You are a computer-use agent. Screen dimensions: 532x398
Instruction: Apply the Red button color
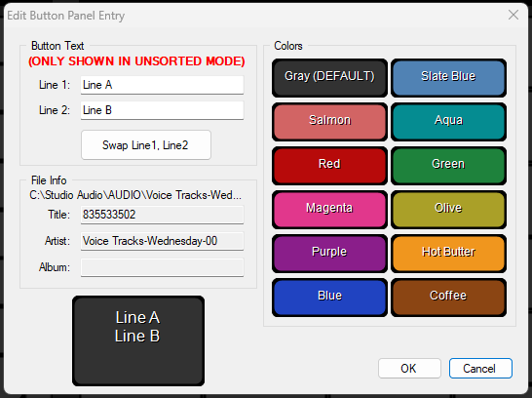pyautogui.click(x=329, y=166)
